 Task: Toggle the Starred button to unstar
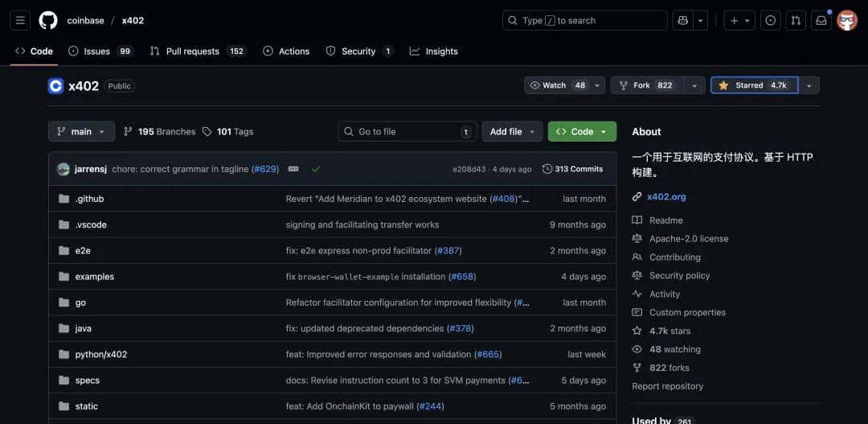755,85
